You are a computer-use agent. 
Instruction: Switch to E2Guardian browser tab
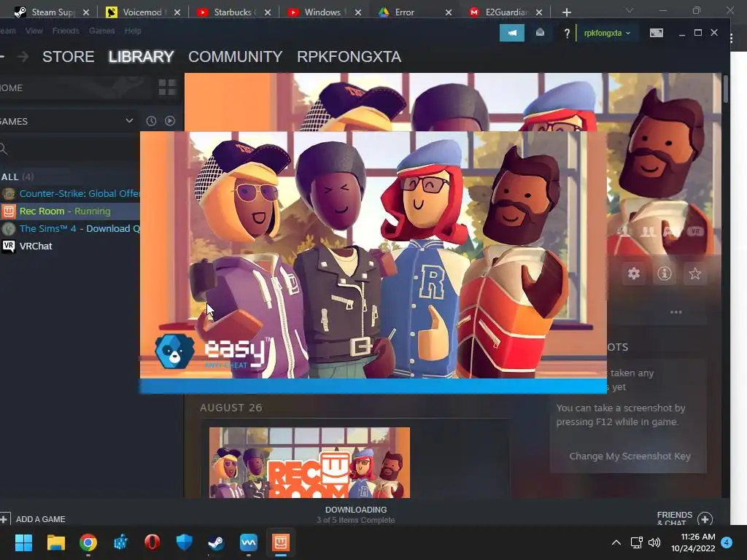coord(506,12)
